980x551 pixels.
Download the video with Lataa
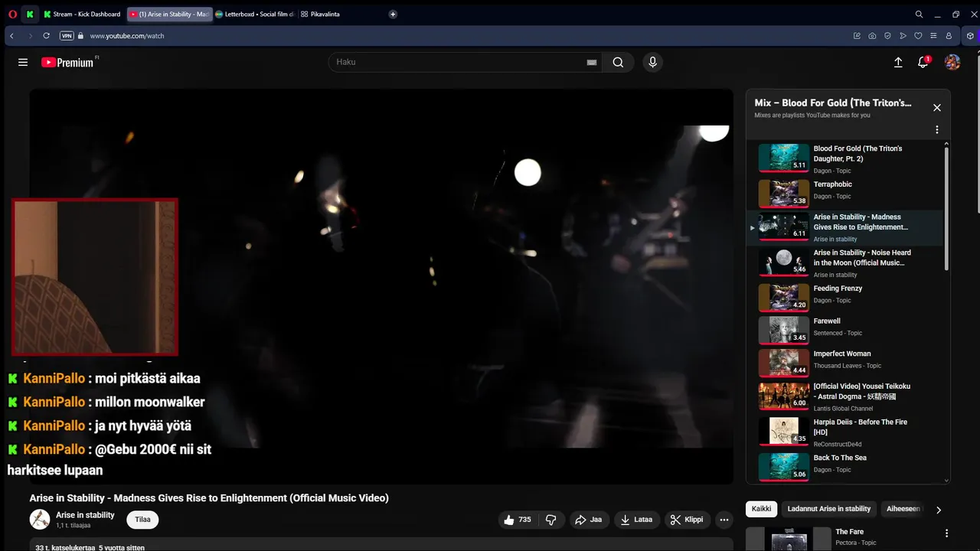636,520
